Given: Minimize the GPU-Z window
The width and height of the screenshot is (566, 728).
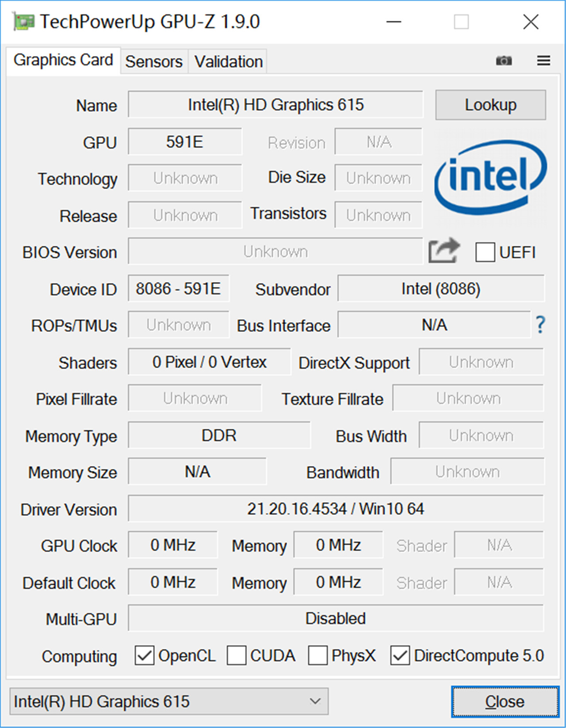Looking at the screenshot, I should 394,22.
